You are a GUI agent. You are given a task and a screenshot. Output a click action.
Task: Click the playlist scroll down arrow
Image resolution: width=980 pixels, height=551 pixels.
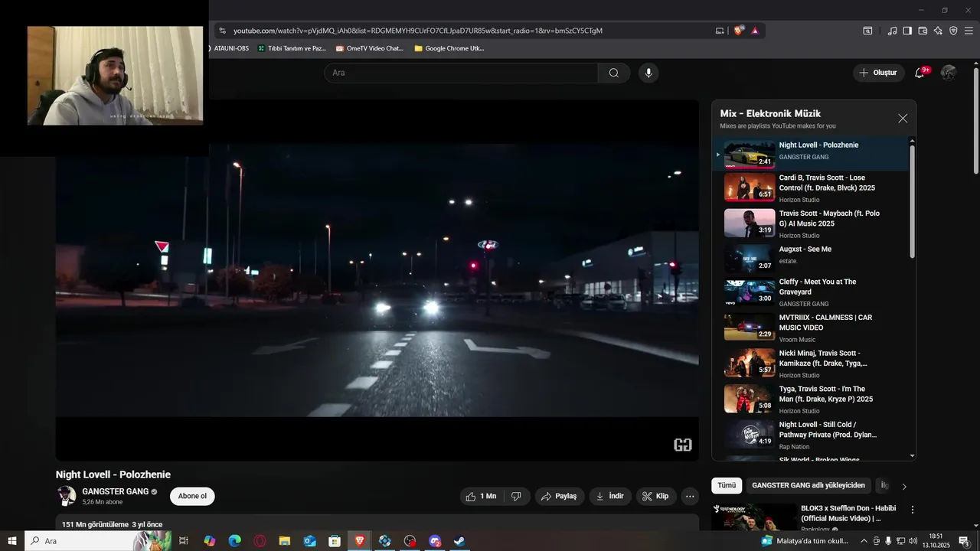point(912,456)
